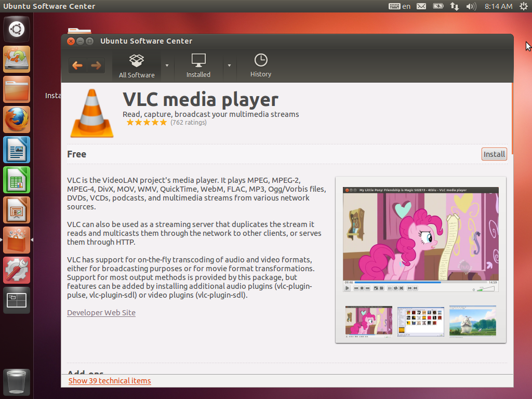Go forward using the right arrow button
This screenshot has width=532, height=399.
coord(96,65)
